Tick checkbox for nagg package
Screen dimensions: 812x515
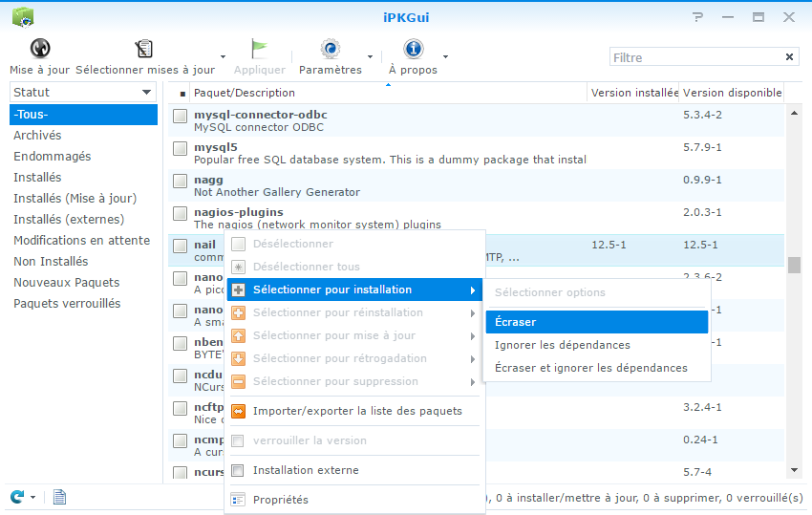point(181,181)
